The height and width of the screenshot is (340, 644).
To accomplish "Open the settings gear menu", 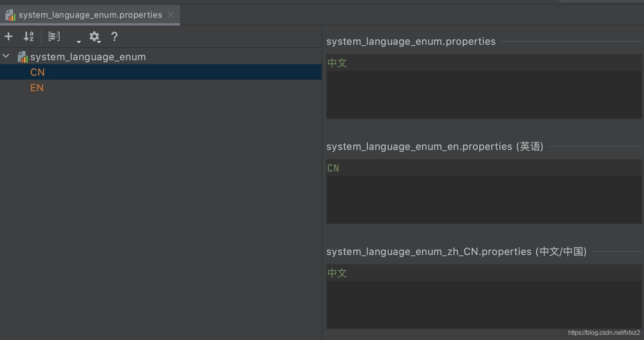I will (x=95, y=37).
